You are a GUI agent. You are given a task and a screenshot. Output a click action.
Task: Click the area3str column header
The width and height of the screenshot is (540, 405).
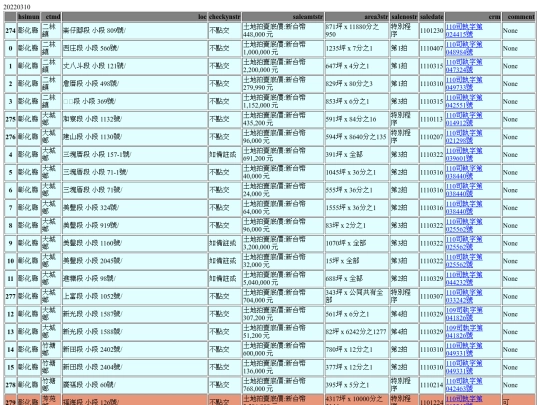pyautogui.click(x=357, y=17)
